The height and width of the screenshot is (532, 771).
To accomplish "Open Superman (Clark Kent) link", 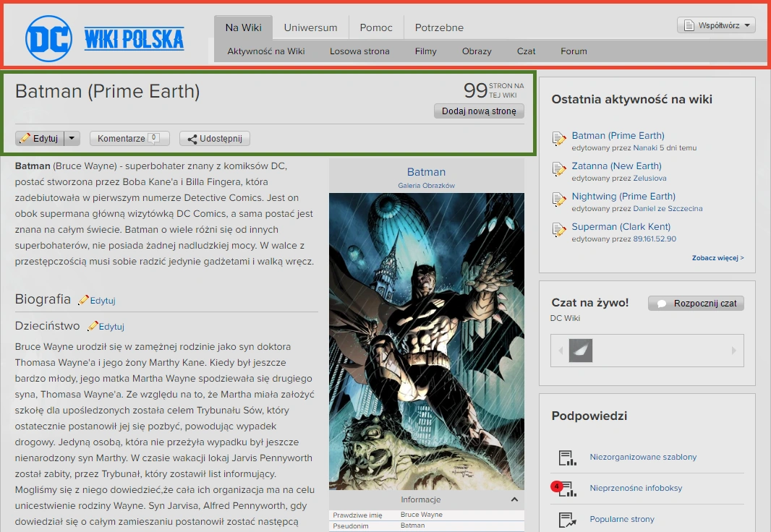I will (621, 227).
